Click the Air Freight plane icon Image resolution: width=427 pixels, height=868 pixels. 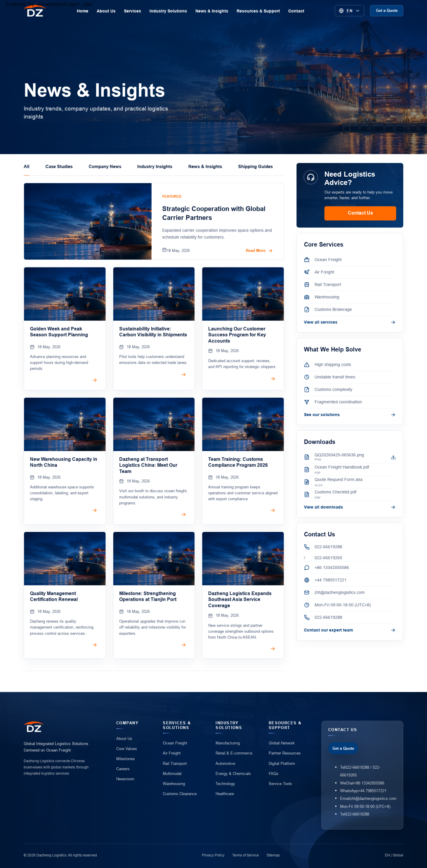(307, 272)
